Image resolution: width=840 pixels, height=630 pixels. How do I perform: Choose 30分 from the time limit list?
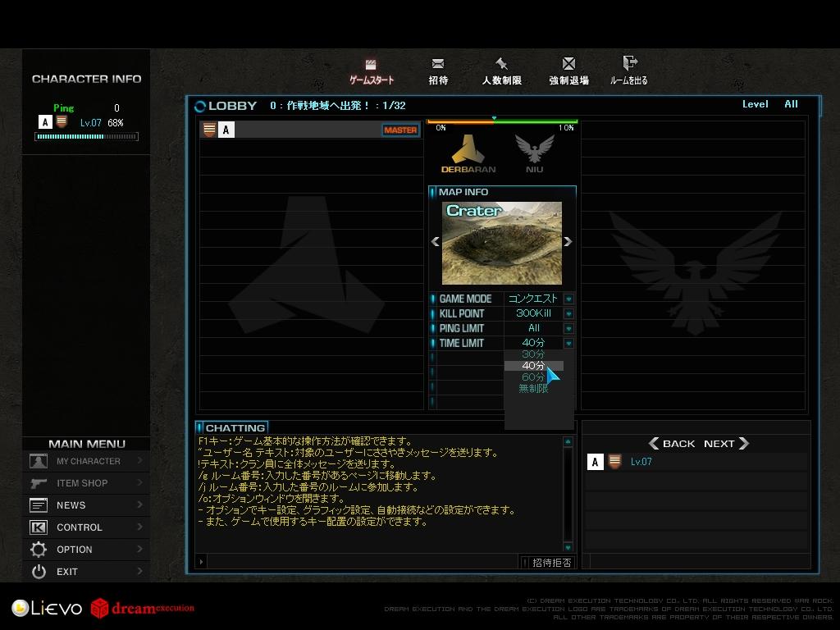(x=533, y=354)
